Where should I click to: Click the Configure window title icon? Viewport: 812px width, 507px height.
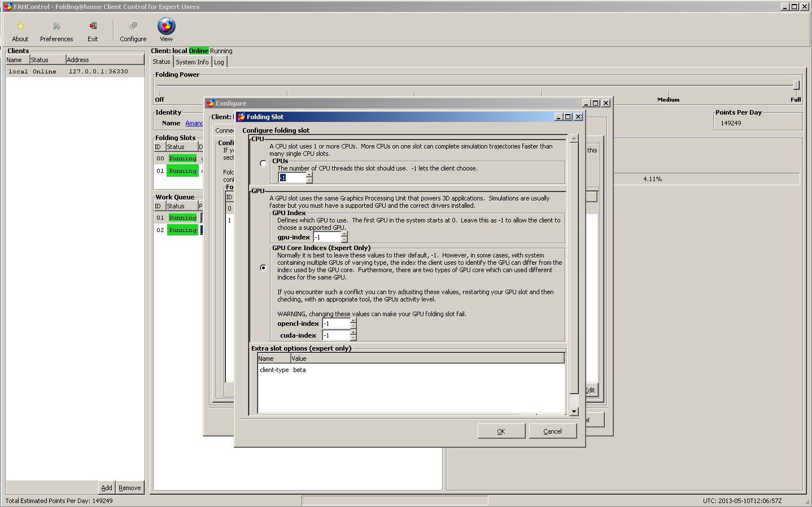point(210,103)
